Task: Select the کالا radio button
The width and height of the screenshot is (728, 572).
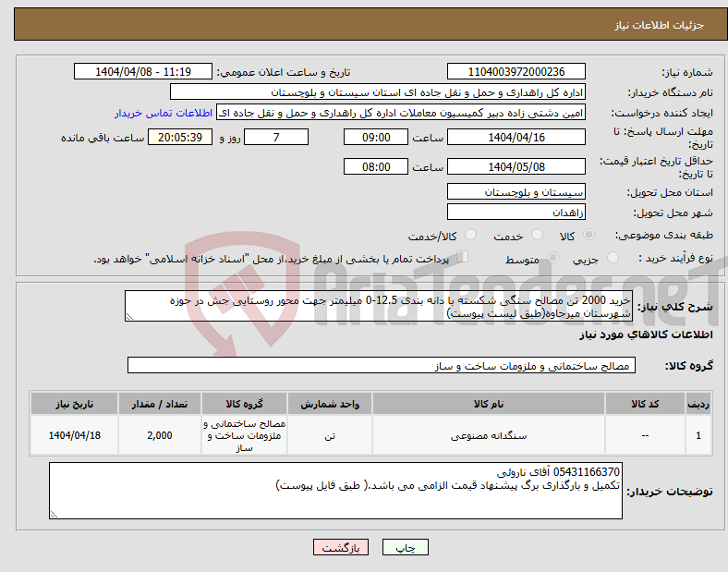Action: pyautogui.click(x=588, y=235)
